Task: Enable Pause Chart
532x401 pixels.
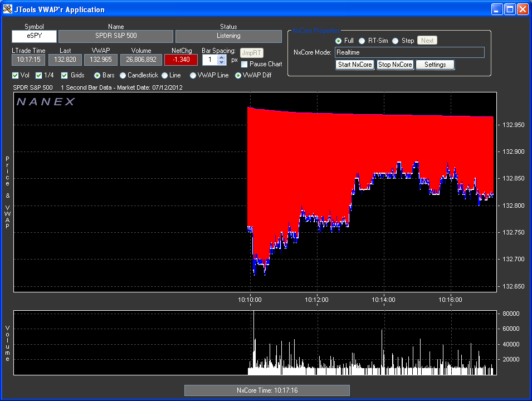Action: point(243,65)
